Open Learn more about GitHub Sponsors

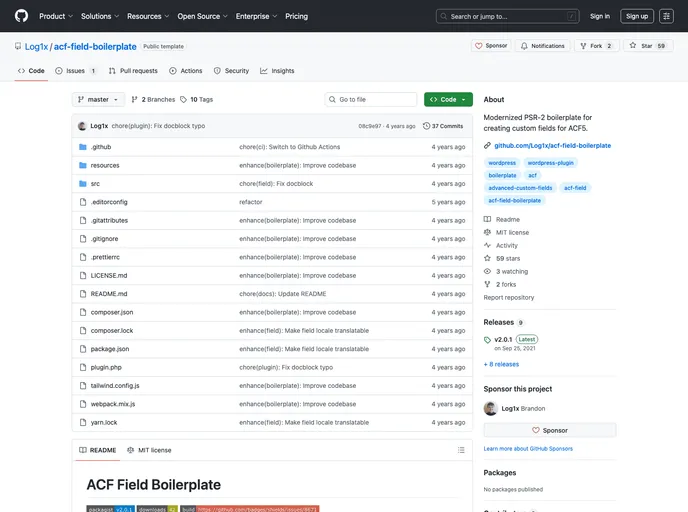click(528, 449)
